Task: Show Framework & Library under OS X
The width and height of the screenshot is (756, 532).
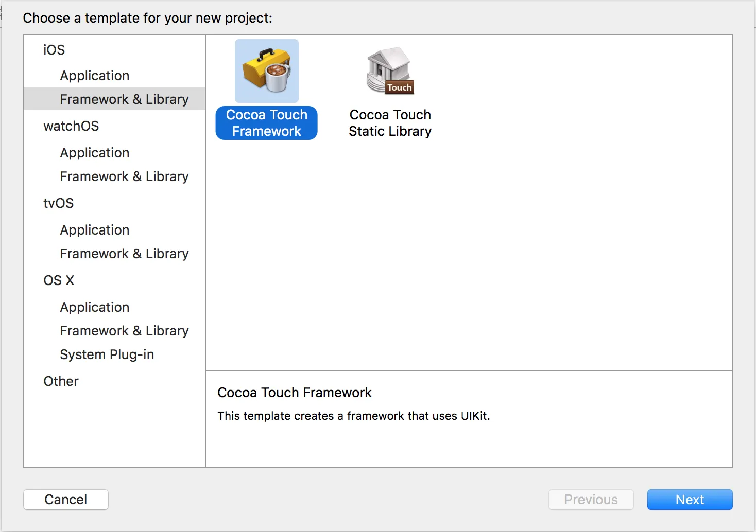Action: coord(124,331)
